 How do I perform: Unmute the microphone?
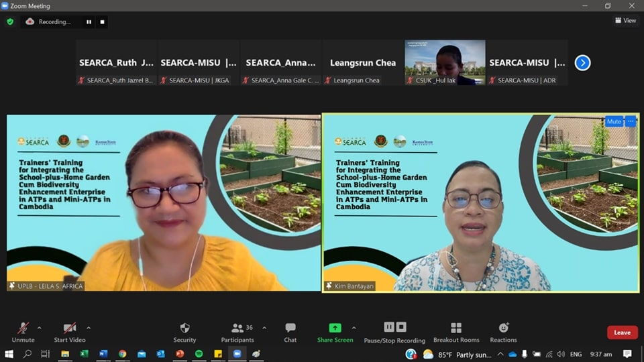[23, 332]
